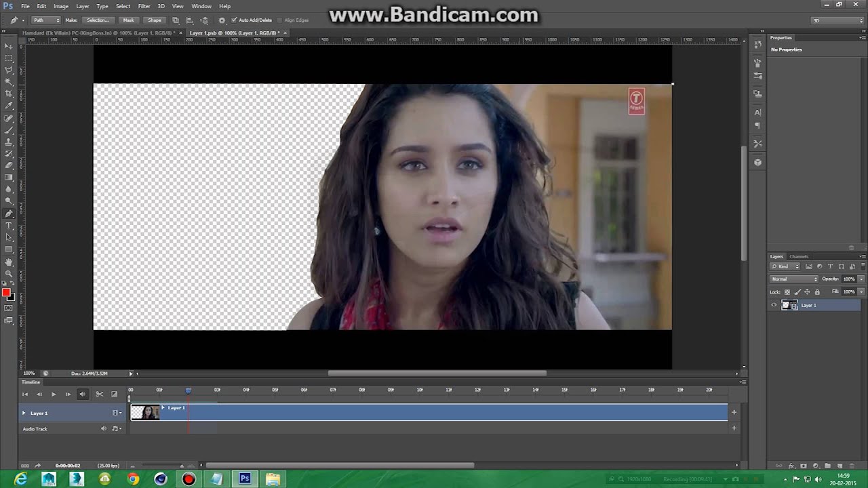The image size is (868, 488).
Task: Open Bandicam recorder from the taskbar
Action: pyautogui.click(x=189, y=479)
